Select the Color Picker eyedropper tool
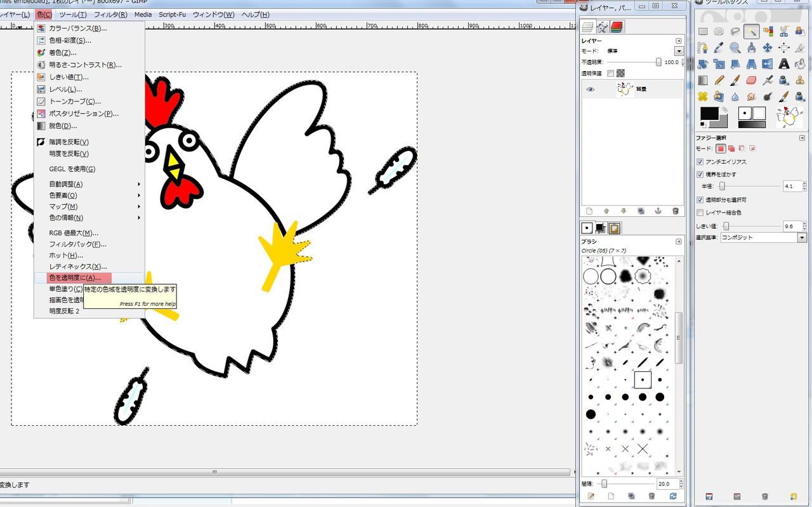This screenshot has width=812, height=507. pyautogui.click(x=719, y=48)
